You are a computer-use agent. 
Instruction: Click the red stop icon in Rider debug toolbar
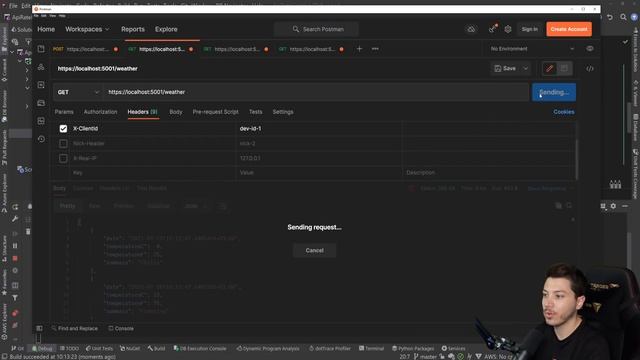point(15,258)
